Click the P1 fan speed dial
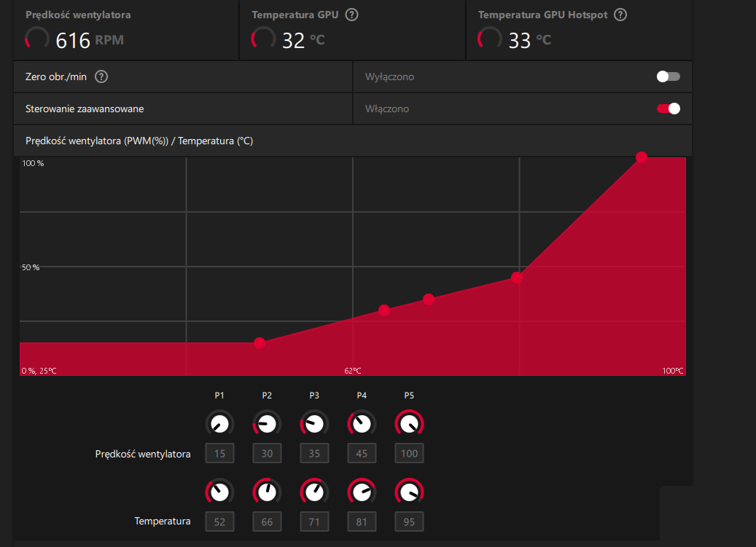Viewport: 756px width, 547px height. tap(219, 423)
